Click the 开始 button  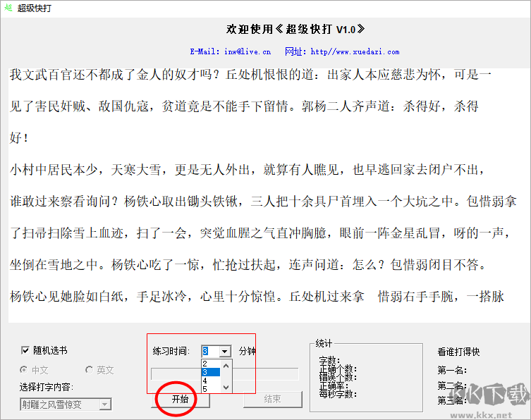180,400
